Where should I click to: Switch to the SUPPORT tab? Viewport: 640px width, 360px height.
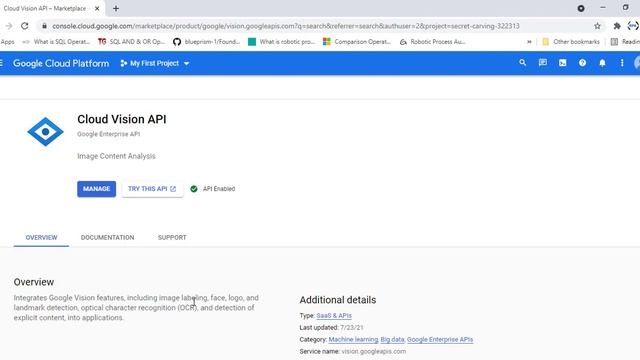(172, 238)
